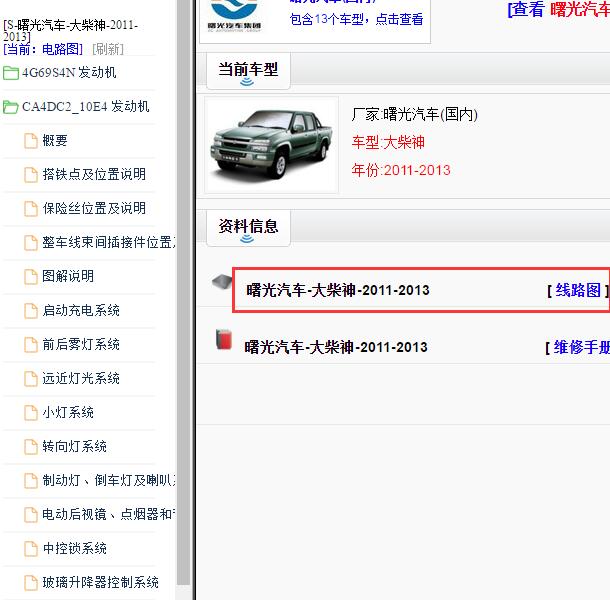The height and width of the screenshot is (600, 610).
Task: Click the 曙光汽车 brand logo
Action: pos(234,15)
